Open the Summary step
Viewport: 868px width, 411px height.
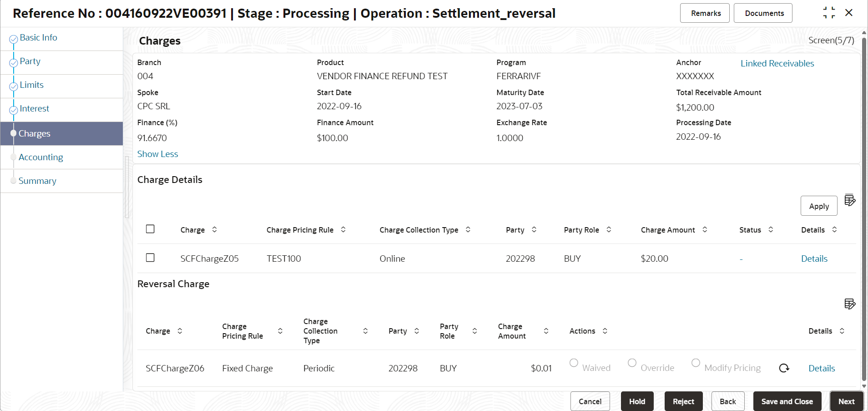(37, 181)
